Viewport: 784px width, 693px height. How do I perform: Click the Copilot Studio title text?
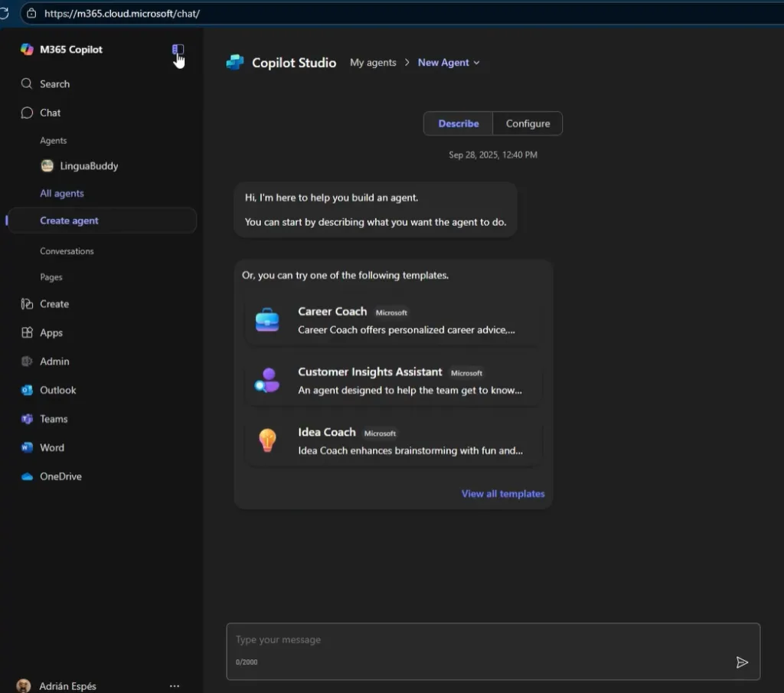coord(294,63)
